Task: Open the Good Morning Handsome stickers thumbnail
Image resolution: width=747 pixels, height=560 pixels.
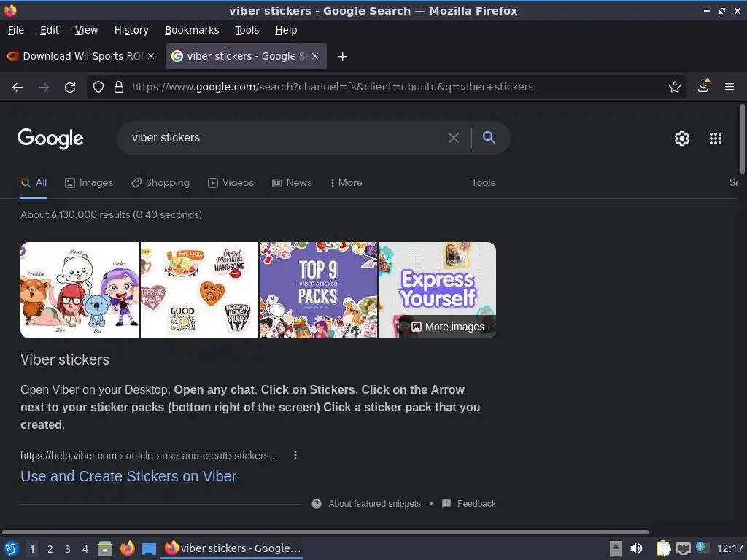Action: 200,290
